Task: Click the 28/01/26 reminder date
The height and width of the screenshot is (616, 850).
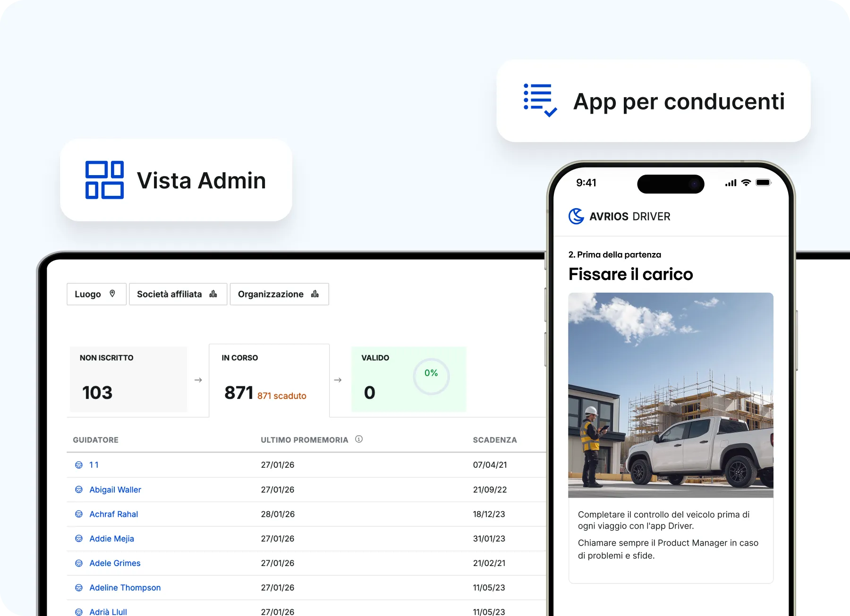Action: pos(278,514)
